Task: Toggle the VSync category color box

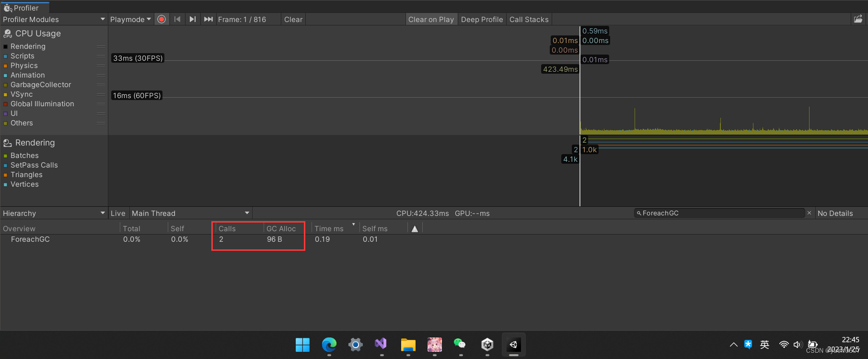Action: [x=6, y=94]
